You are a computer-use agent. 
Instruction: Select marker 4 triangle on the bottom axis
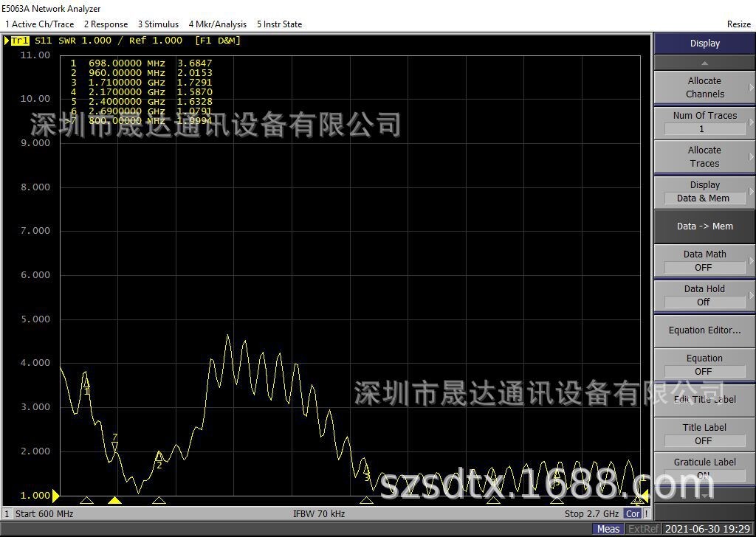tap(493, 500)
